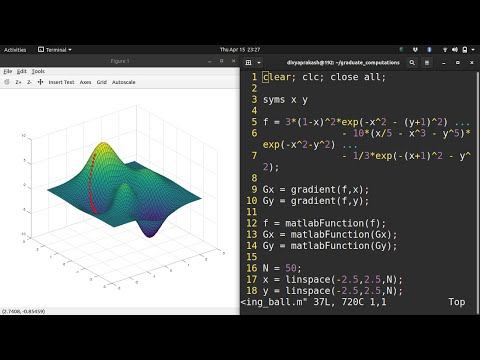Click the new tab icon in terminal
The height and width of the screenshot is (360, 480).
coord(248,62)
